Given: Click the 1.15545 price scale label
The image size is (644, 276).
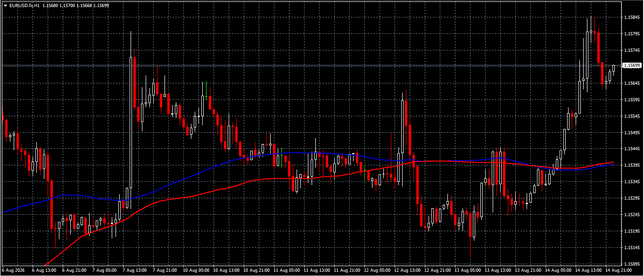Looking at the screenshot, I should (x=631, y=116).
